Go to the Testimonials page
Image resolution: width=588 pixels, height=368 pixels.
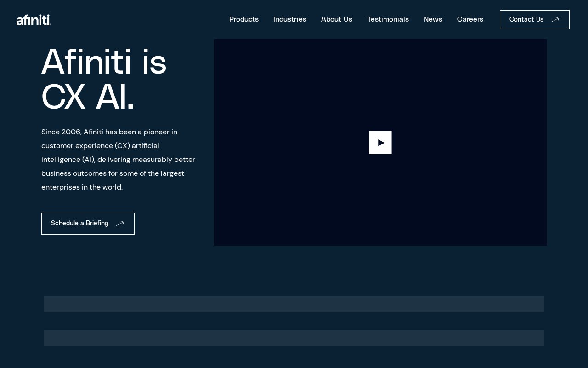(x=388, y=19)
